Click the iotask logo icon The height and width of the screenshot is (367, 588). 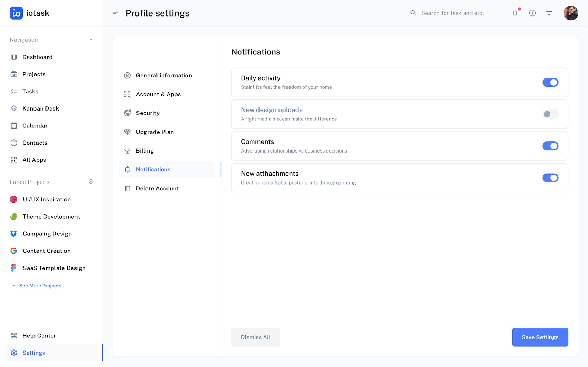point(16,13)
